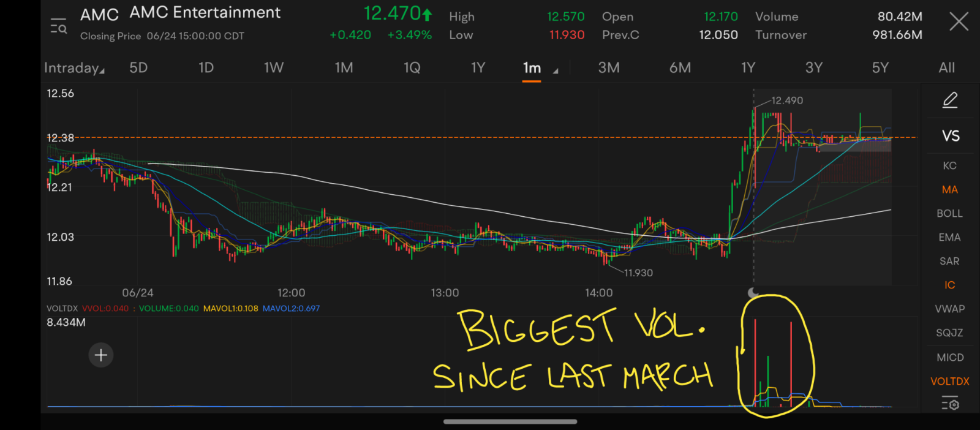Toggle the KC indicator
Screen dimensions: 980x430
click(949, 165)
